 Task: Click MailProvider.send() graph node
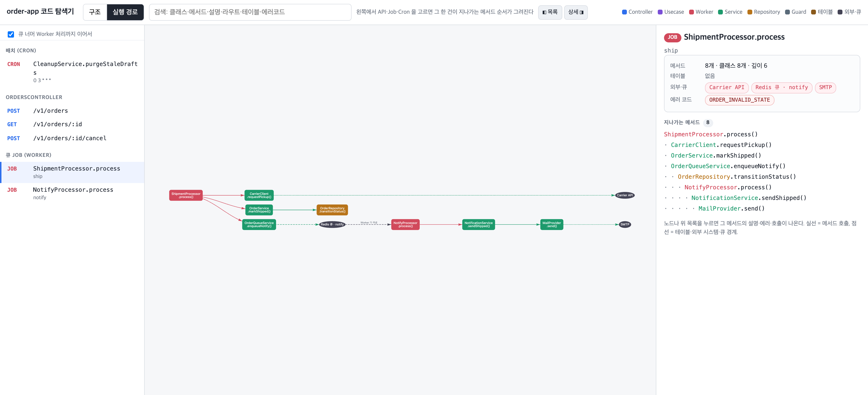[x=552, y=224]
